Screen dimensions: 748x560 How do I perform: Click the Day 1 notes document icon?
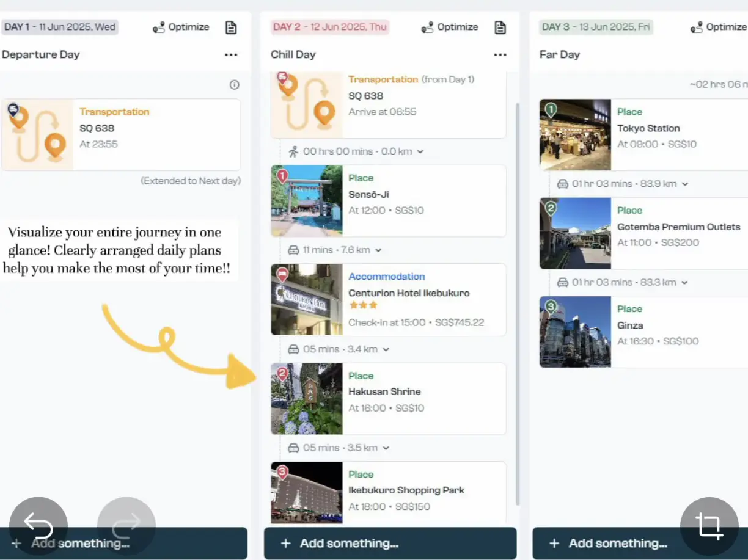pyautogui.click(x=231, y=27)
